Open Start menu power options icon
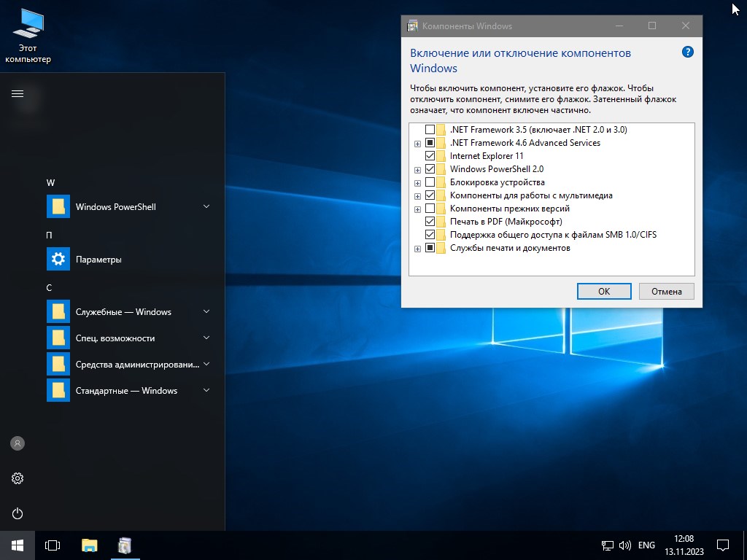Image resolution: width=747 pixels, height=560 pixels. [18, 513]
